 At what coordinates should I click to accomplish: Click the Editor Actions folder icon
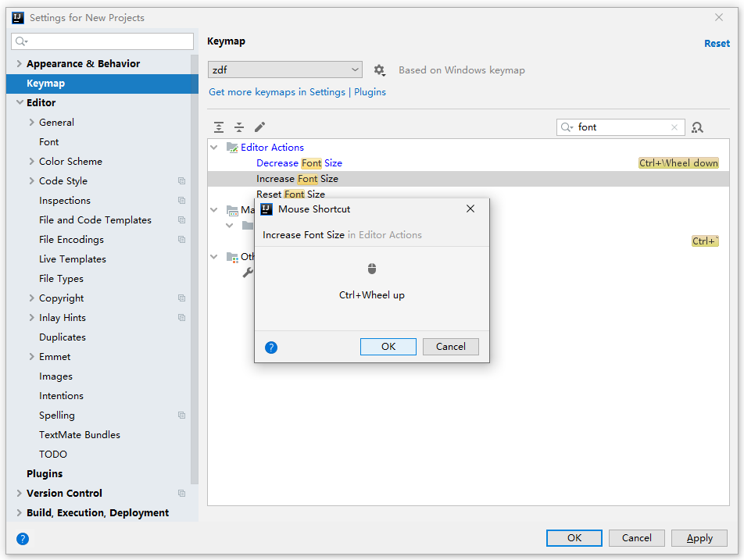coord(232,148)
